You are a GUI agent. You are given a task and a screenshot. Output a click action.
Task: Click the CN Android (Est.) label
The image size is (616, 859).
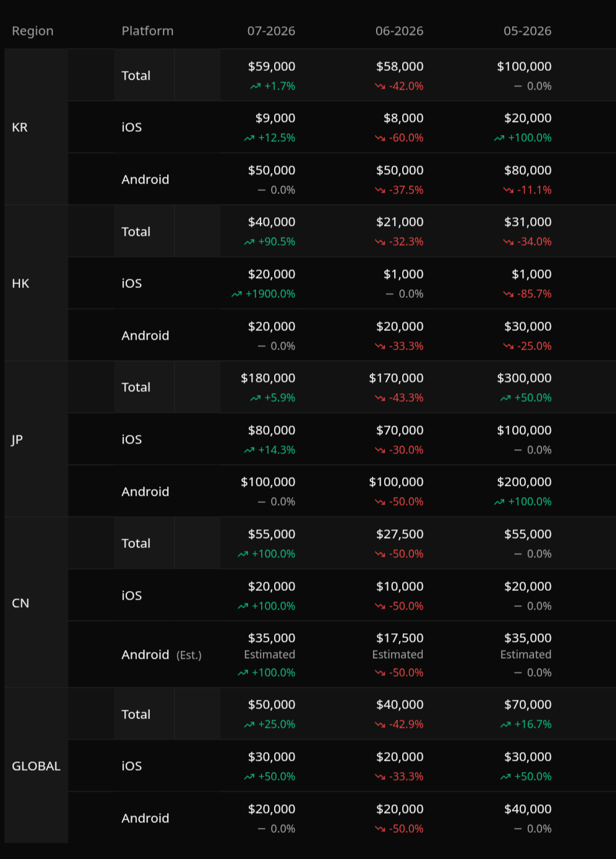tap(162, 654)
